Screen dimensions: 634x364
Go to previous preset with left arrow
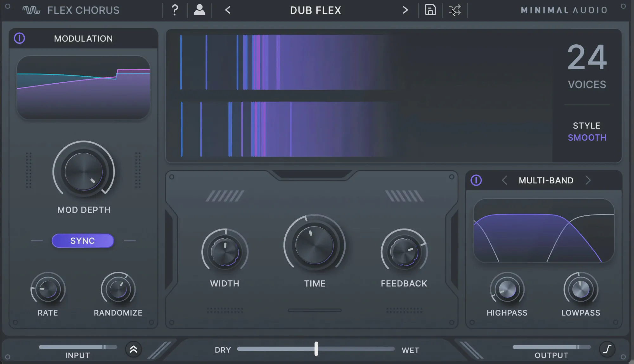pyautogui.click(x=228, y=10)
